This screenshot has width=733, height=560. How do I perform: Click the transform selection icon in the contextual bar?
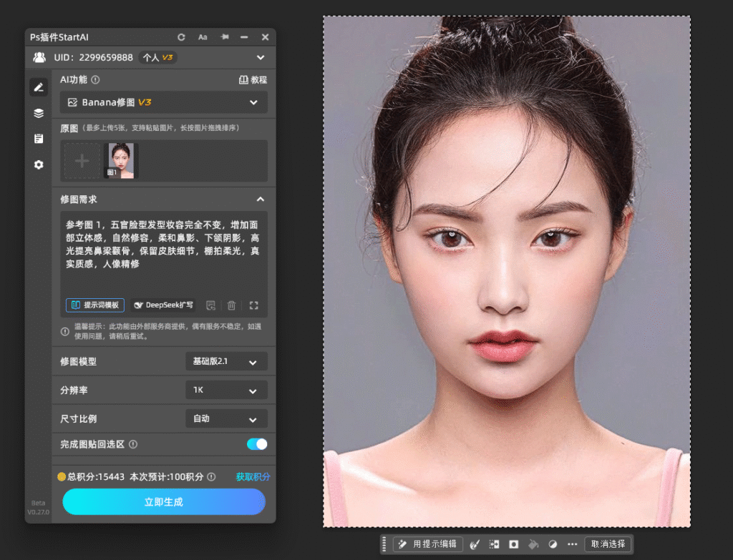(494, 544)
